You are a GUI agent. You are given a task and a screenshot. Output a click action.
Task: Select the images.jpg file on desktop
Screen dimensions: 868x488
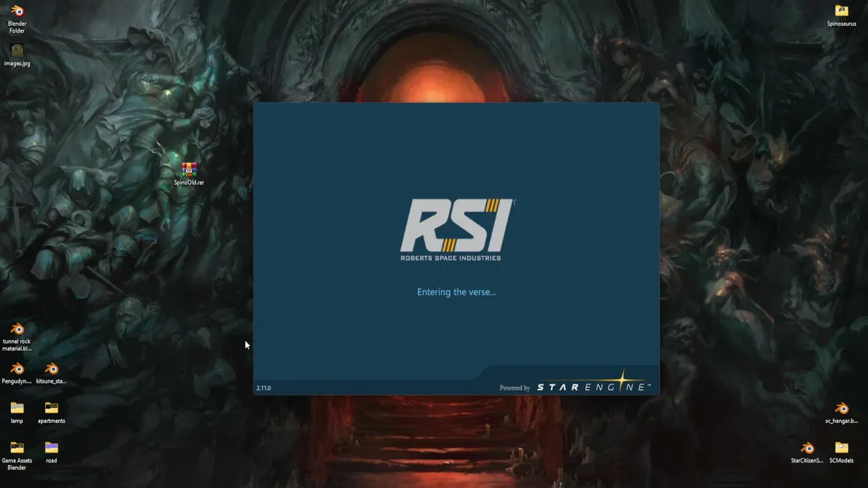point(17,56)
